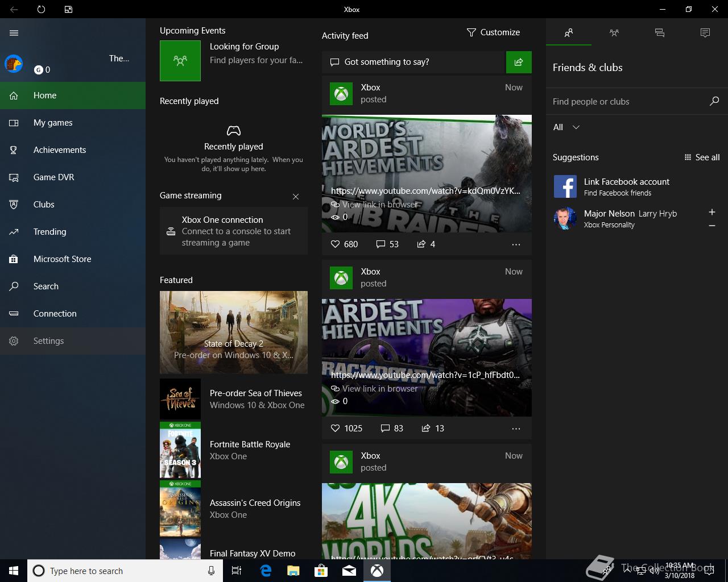Open the hamburger navigation menu
Image resolution: width=728 pixels, height=582 pixels.
[x=14, y=33]
